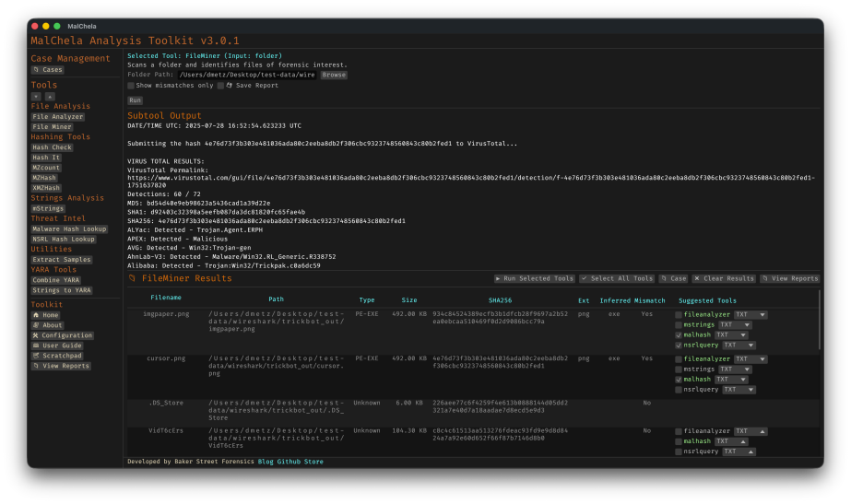Open the Github link in footer
The width and height of the screenshot is (851, 504).
pyautogui.click(x=290, y=462)
